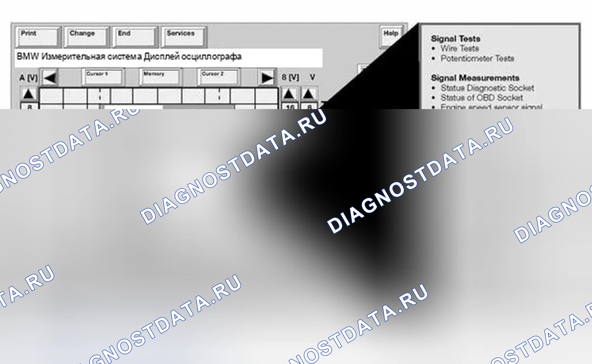Click the up arrow under the V label
The height and width of the screenshot is (364, 592).
coord(308,94)
